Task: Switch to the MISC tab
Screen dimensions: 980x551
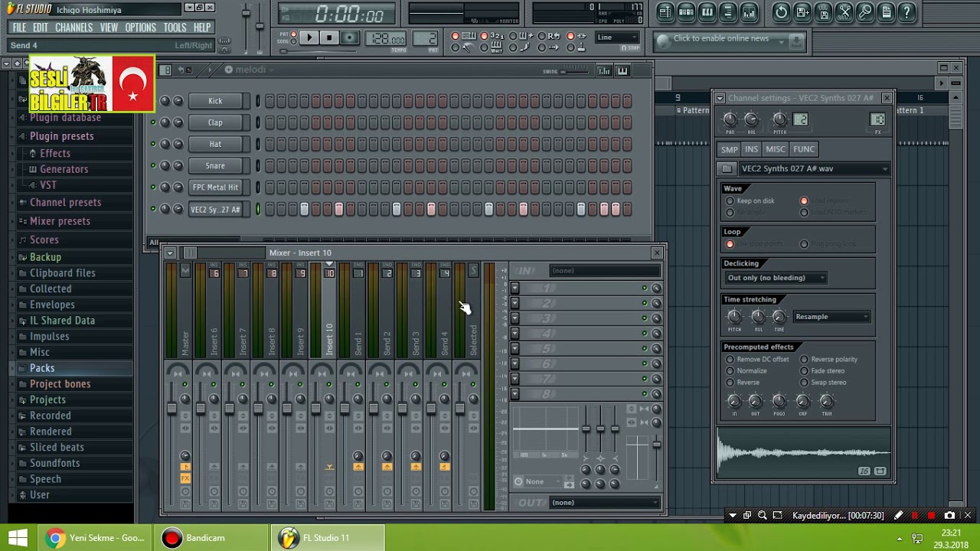Action: (x=775, y=149)
